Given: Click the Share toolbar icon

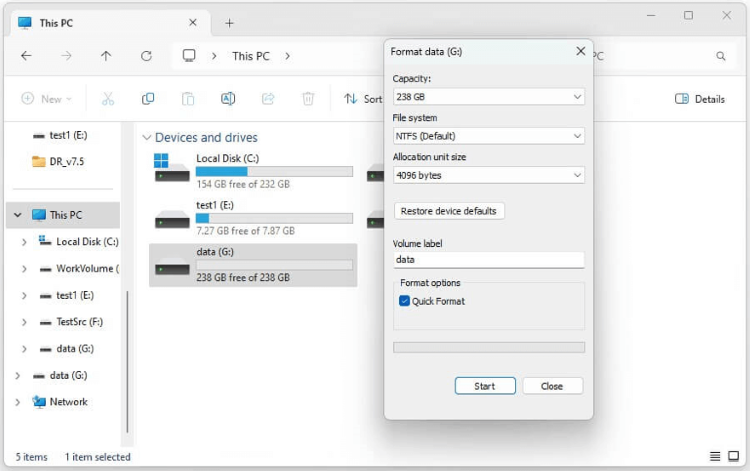Looking at the screenshot, I should (x=268, y=99).
